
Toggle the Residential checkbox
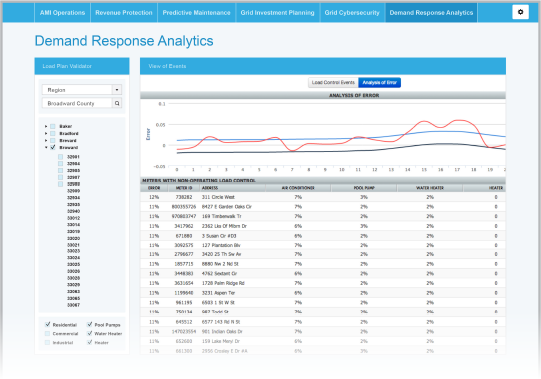[x=48, y=324]
